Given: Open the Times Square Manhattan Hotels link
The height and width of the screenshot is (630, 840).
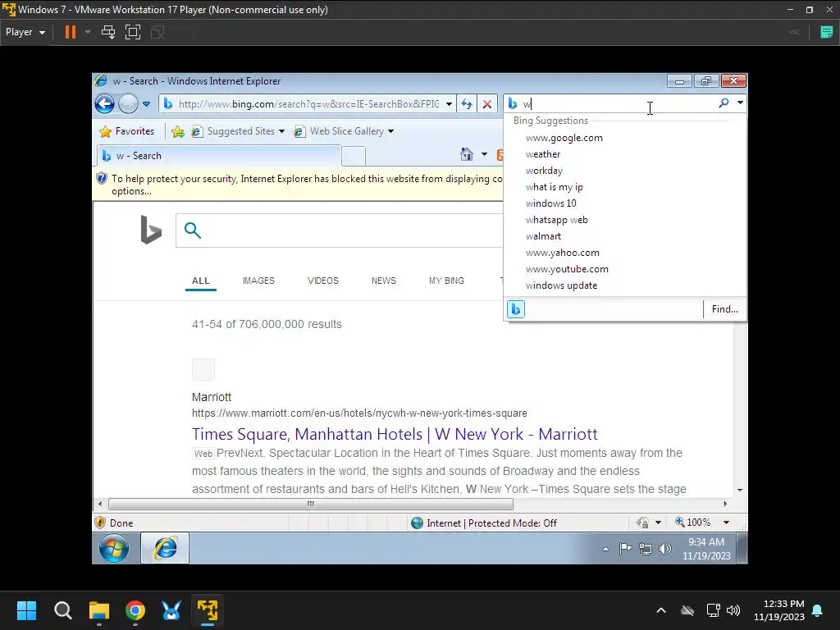Looking at the screenshot, I should [x=395, y=434].
